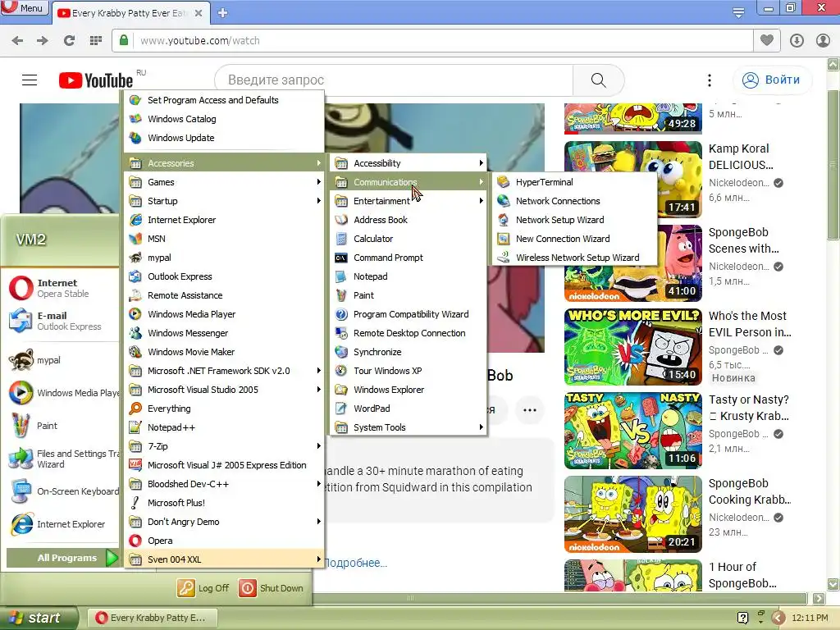Launch Notepad from Accessories menu
The width and height of the screenshot is (840, 630).
[409, 276]
